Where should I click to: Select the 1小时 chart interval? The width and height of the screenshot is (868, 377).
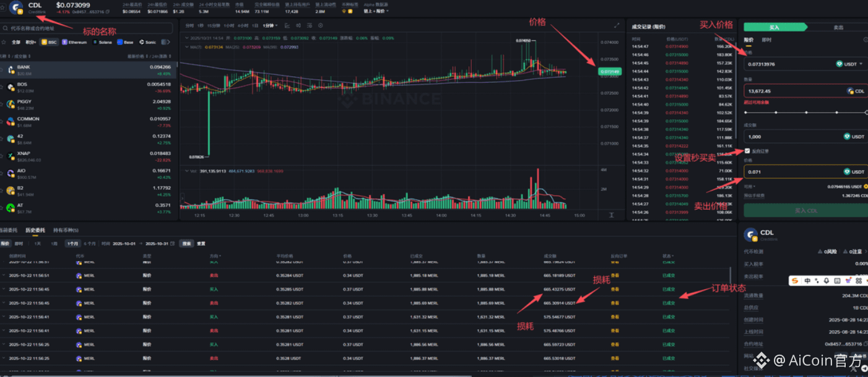(228, 25)
